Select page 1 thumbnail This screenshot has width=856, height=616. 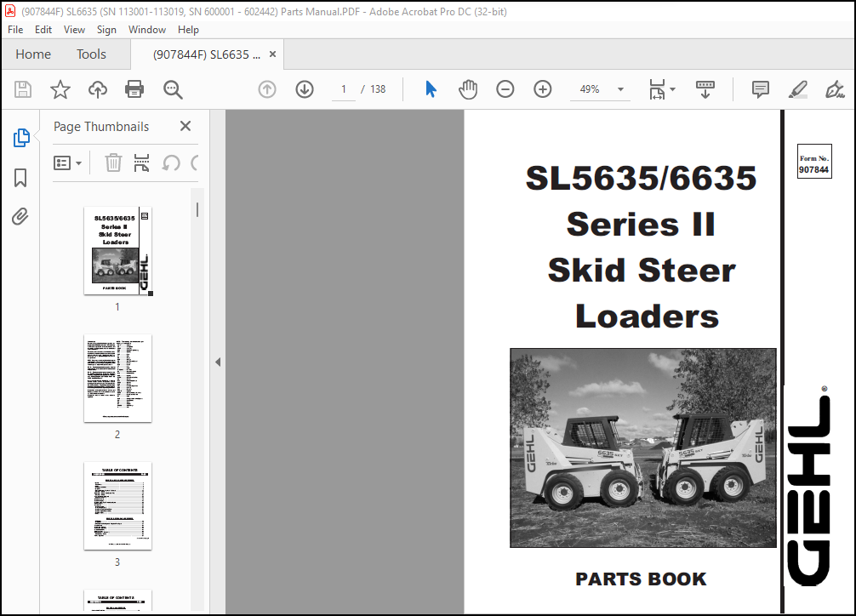point(118,251)
